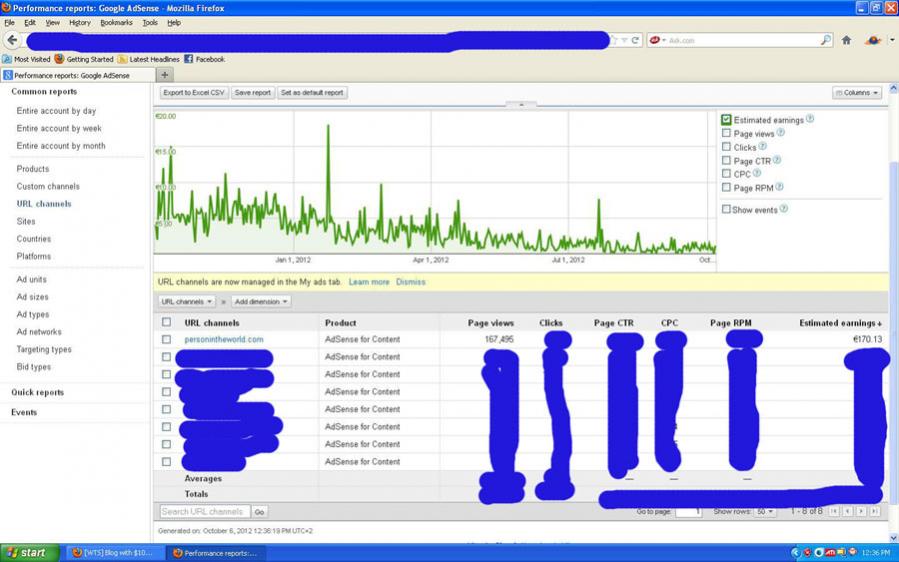Open help icon next to Show events
The height and width of the screenshot is (562, 899).
[x=784, y=209]
